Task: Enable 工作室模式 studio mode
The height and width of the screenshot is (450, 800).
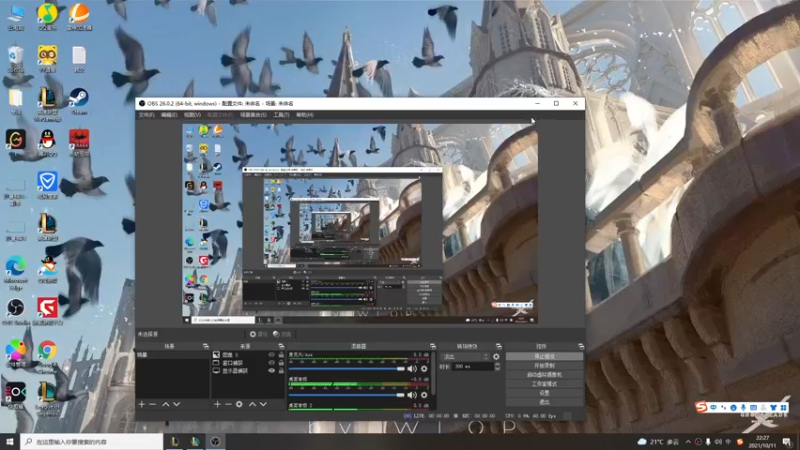Action: point(544,384)
